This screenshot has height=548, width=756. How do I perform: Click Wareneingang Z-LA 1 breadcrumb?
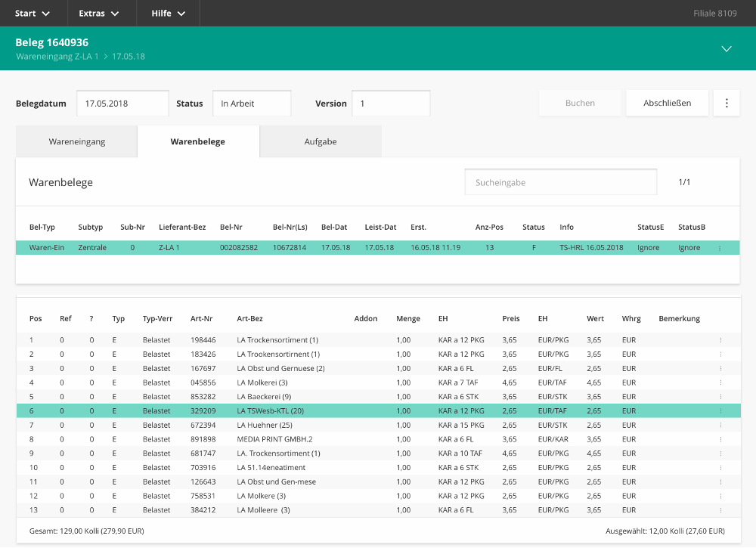point(57,57)
